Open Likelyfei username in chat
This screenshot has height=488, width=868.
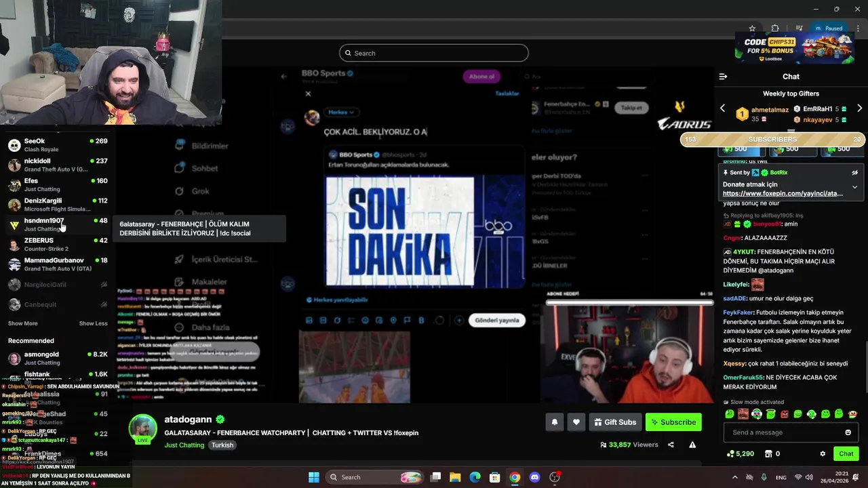click(x=736, y=285)
